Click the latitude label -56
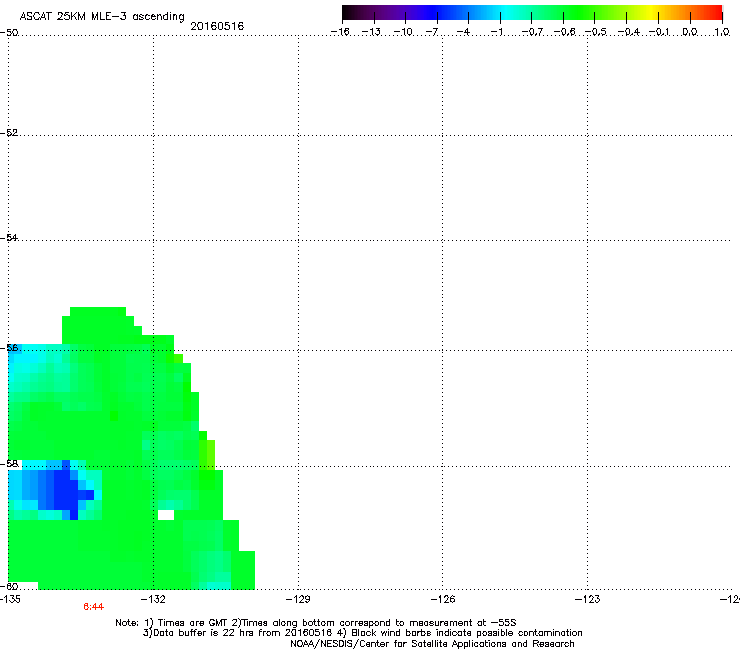Image resolution: width=740 pixels, height=650 pixels. 9,348
